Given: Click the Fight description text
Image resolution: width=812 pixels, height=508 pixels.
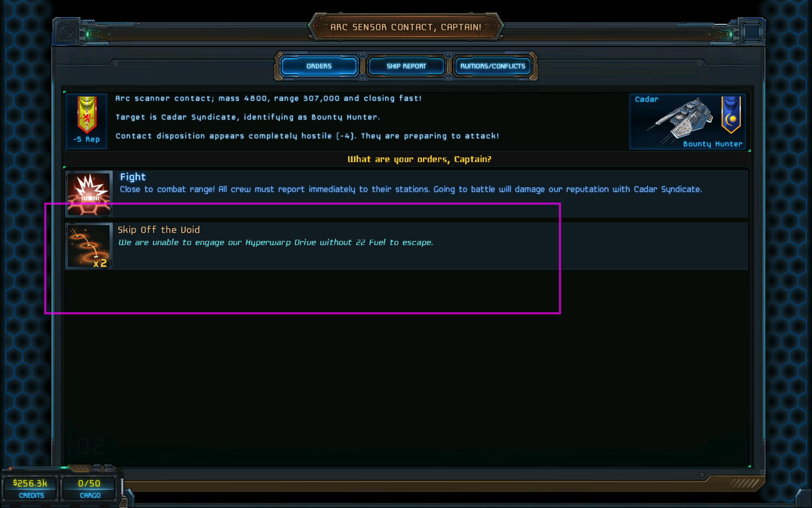Looking at the screenshot, I should tap(411, 189).
